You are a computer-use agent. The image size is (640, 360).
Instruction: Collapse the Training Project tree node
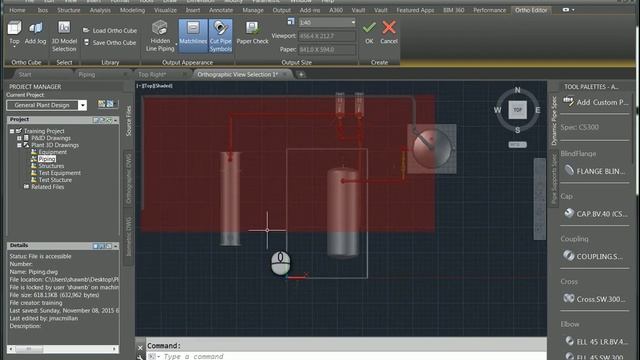pos(12,131)
